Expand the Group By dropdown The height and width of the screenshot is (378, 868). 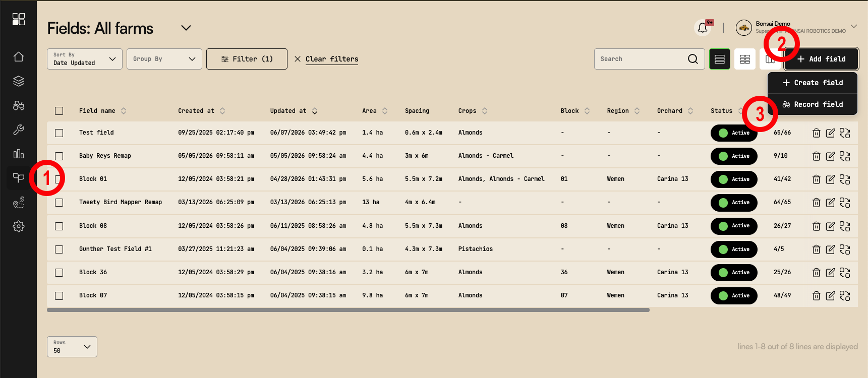pyautogui.click(x=164, y=59)
